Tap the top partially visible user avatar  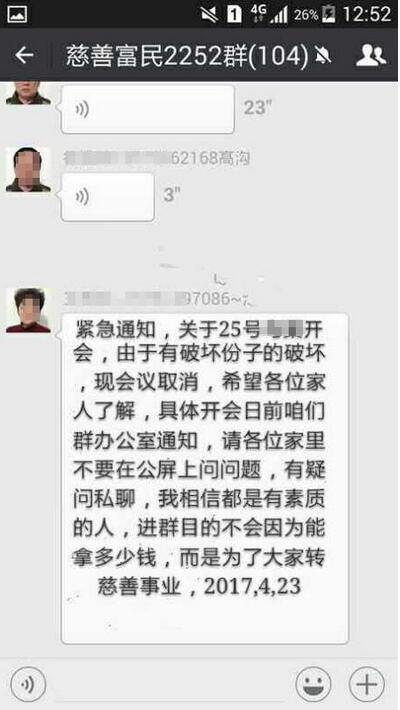28,93
